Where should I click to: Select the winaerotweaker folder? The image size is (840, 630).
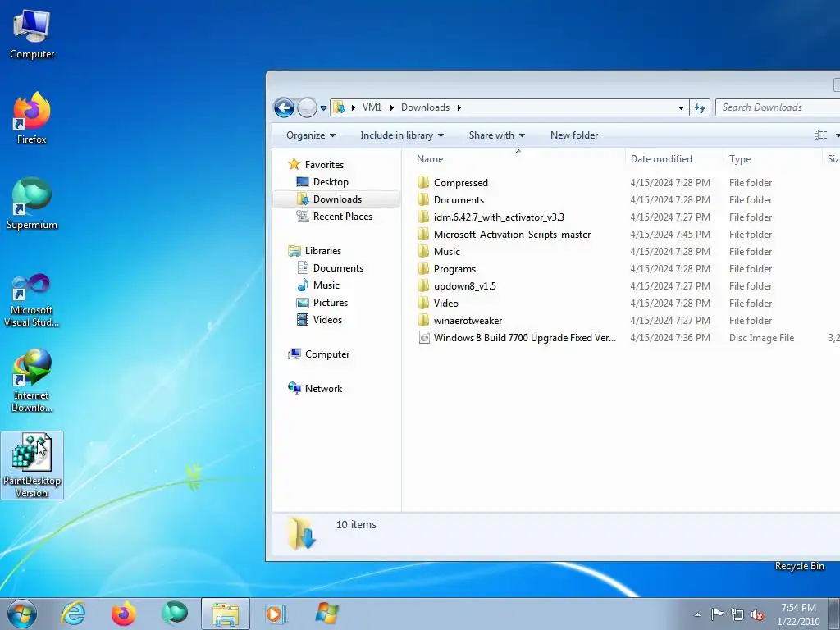tap(468, 321)
